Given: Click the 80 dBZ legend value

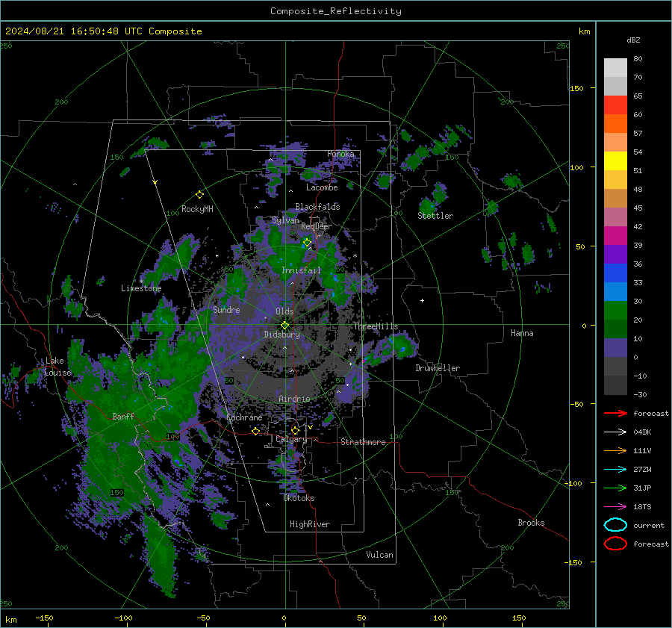Looking at the screenshot, I should 638,59.
